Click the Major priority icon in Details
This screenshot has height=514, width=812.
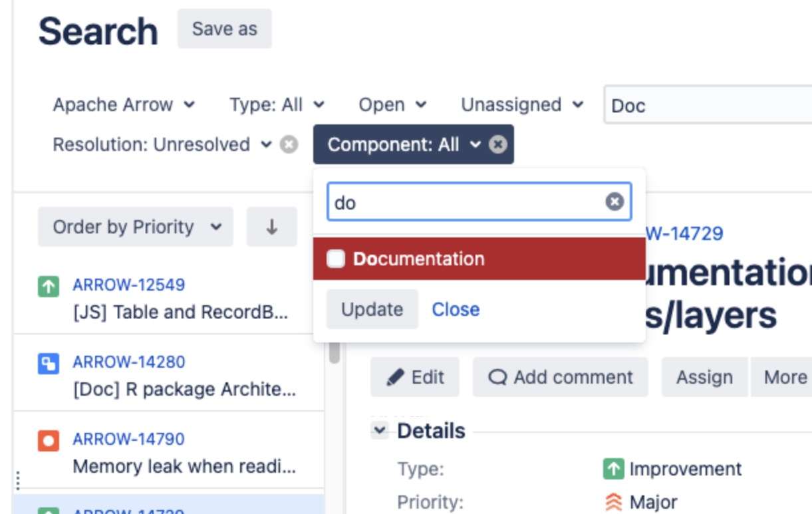[613, 502]
